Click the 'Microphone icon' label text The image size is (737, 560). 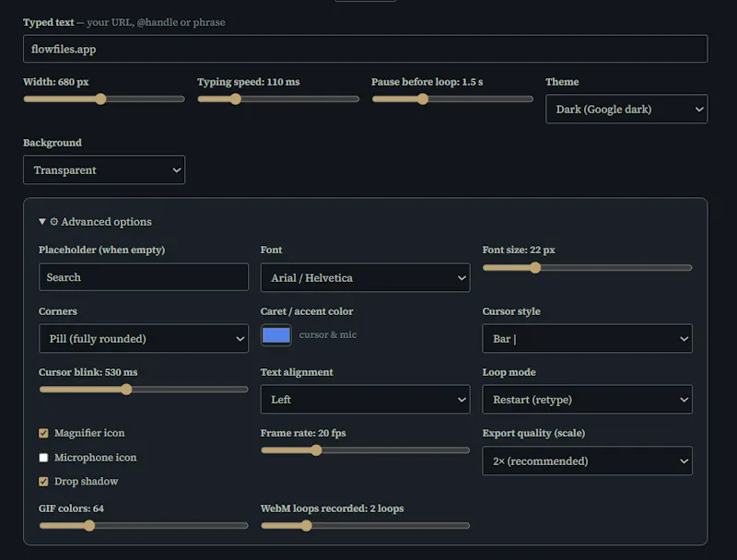(96, 458)
